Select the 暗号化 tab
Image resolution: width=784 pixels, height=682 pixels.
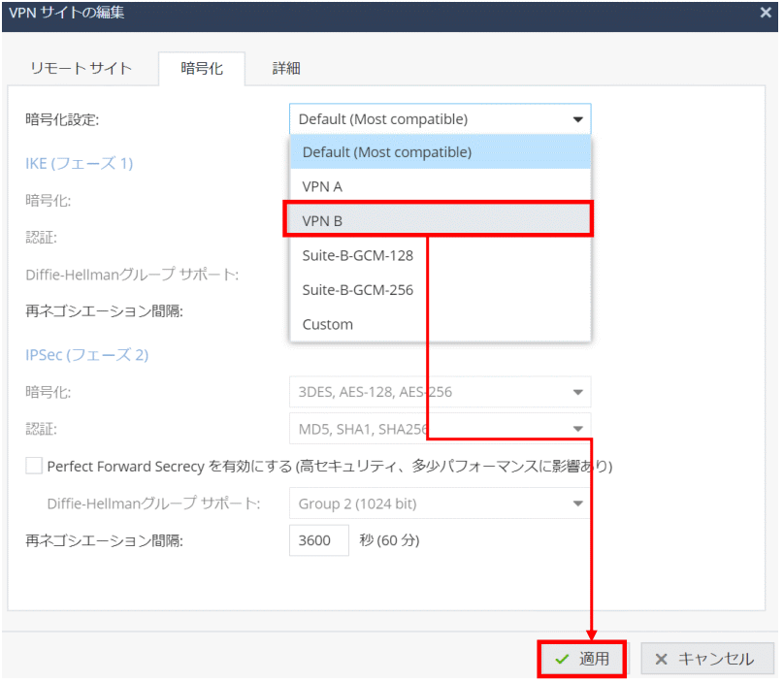click(202, 68)
